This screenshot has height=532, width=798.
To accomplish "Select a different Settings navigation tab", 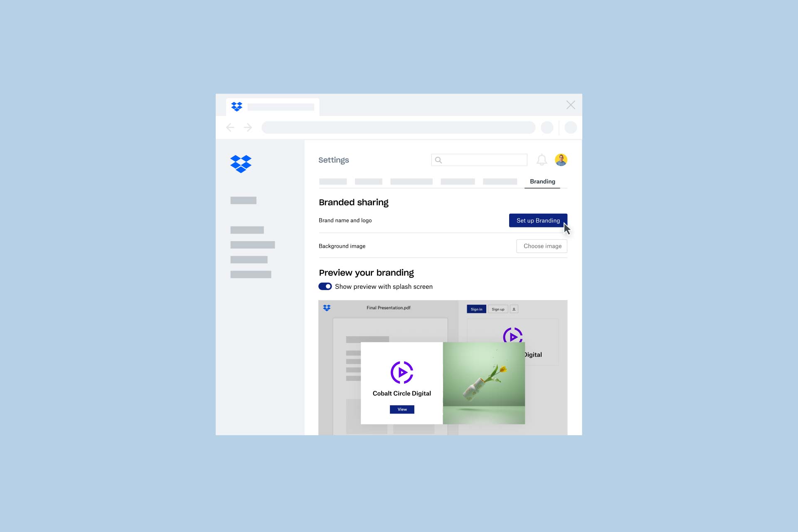I will point(334,181).
